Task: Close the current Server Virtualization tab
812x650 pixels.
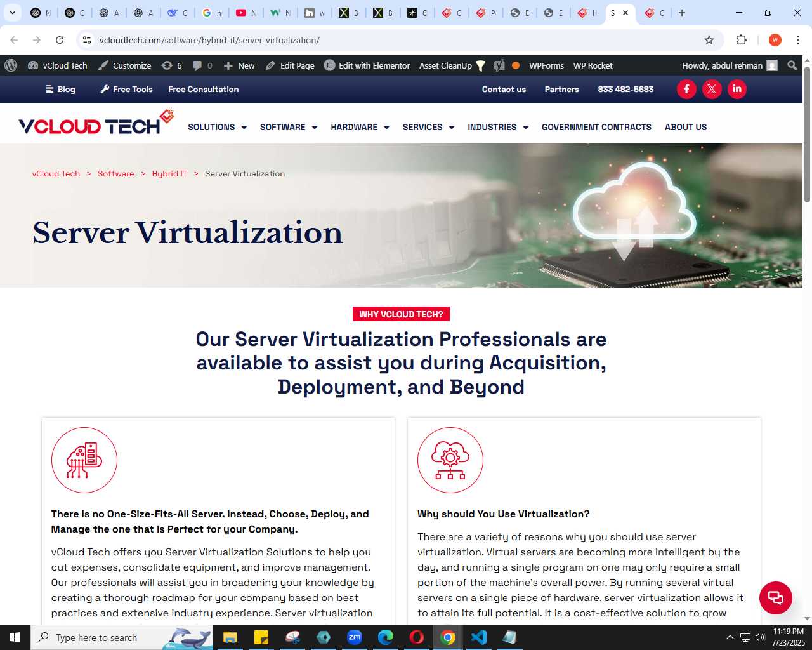Action: 625,13
